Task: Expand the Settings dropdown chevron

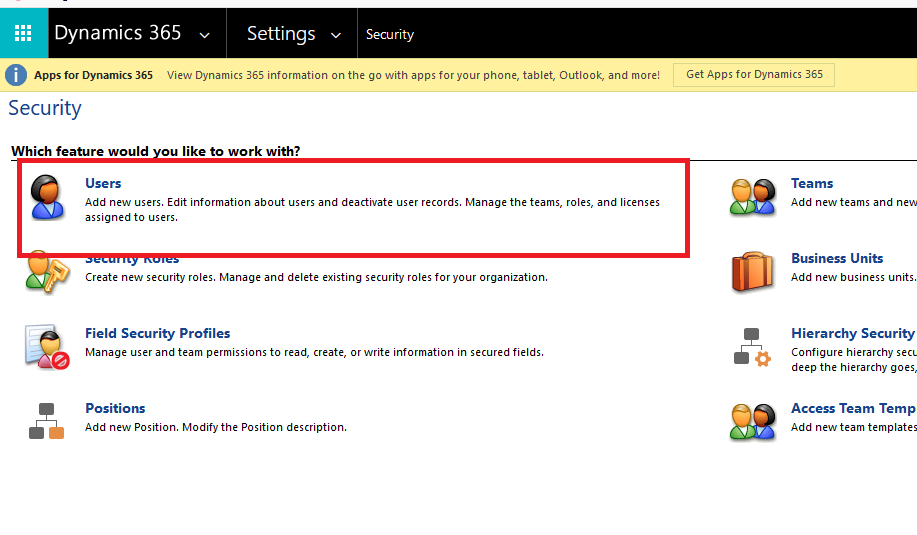Action: click(x=336, y=35)
